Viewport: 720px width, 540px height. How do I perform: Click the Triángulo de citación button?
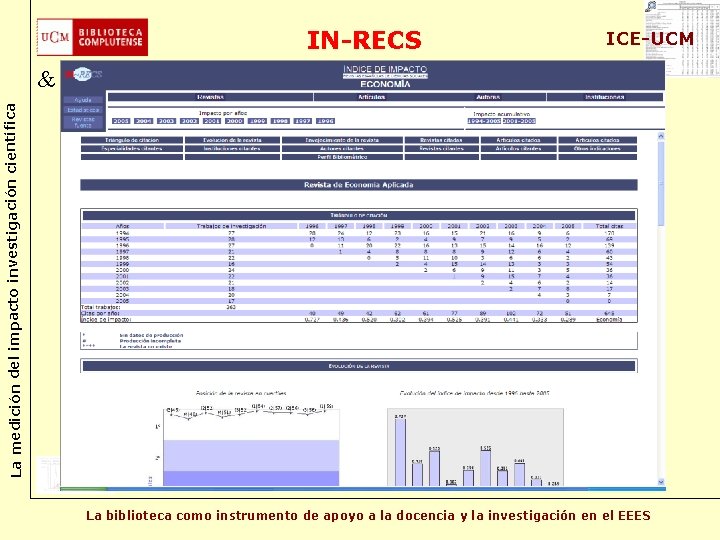[132, 140]
